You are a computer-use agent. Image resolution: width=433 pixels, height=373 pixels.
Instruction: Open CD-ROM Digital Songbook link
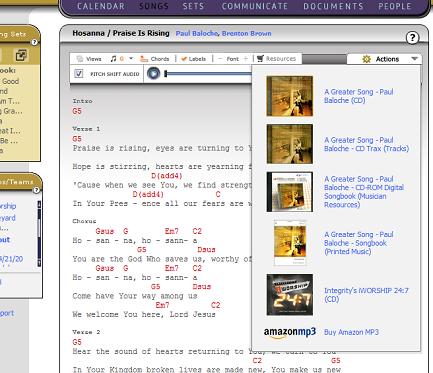click(x=364, y=192)
